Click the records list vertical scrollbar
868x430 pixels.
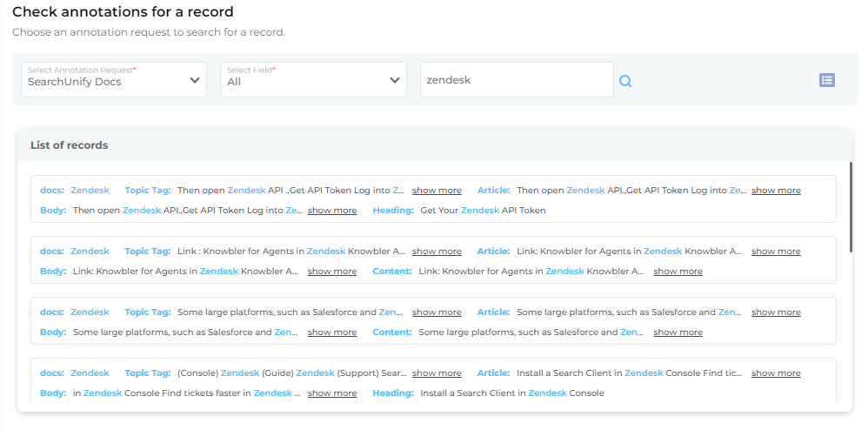pyautogui.click(x=851, y=208)
